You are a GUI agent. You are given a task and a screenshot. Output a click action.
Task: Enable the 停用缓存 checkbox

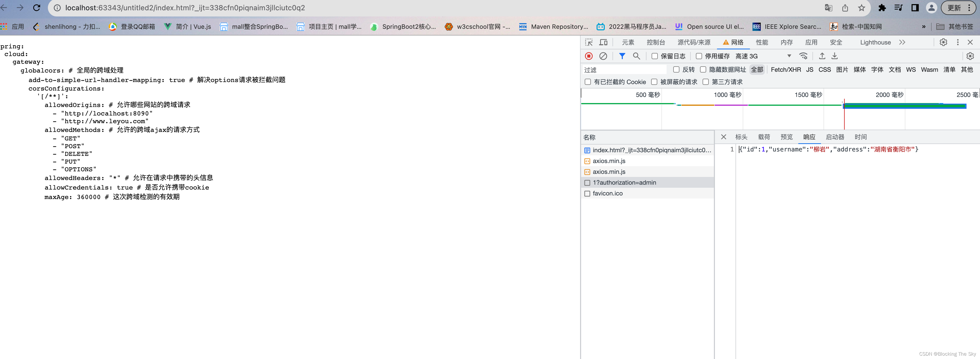coord(699,56)
